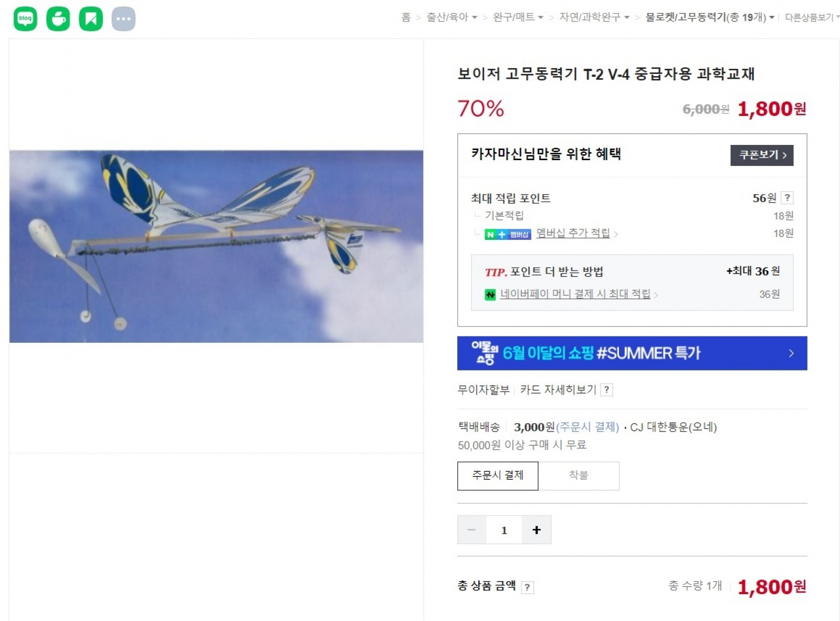Open 다른상품보기 menu
This screenshot has width=840, height=621.
(811, 17)
